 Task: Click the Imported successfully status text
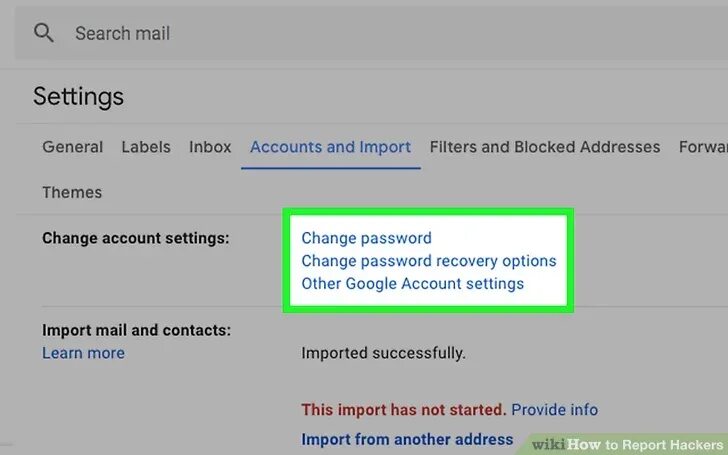[x=383, y=353]
